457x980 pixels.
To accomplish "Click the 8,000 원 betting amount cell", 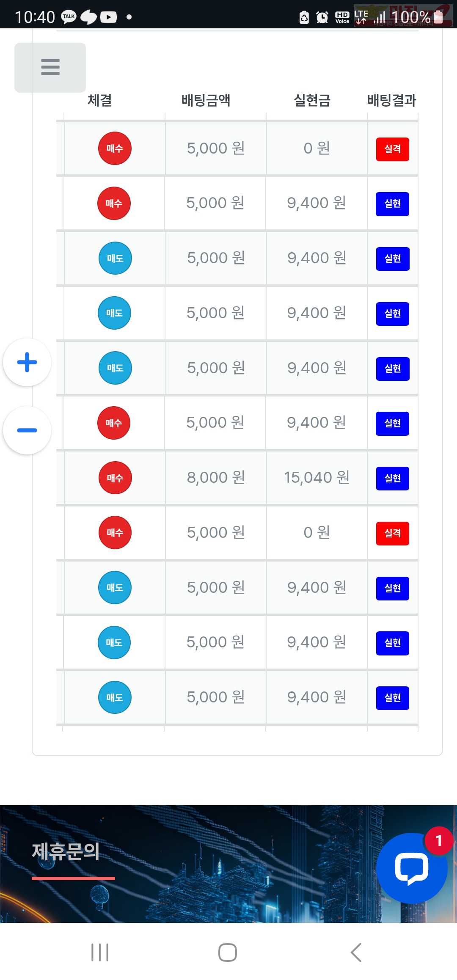I will click(x=216, y=478).
